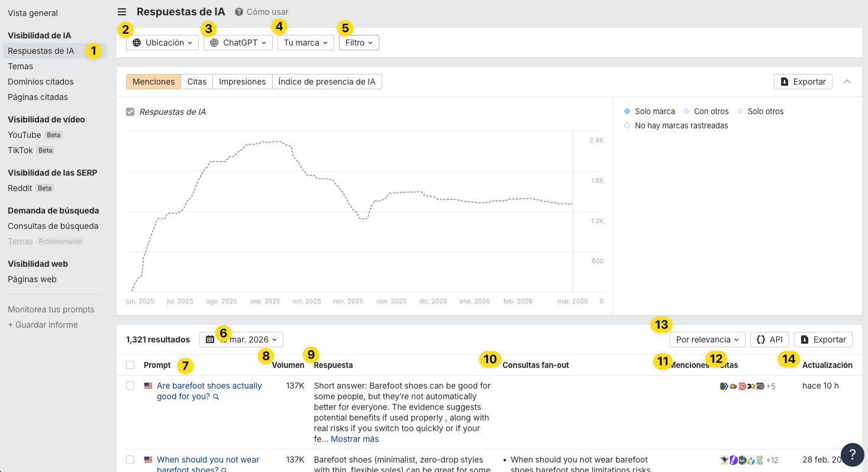
Task: Check the select-all box in the table header
Action: [130, 365]
